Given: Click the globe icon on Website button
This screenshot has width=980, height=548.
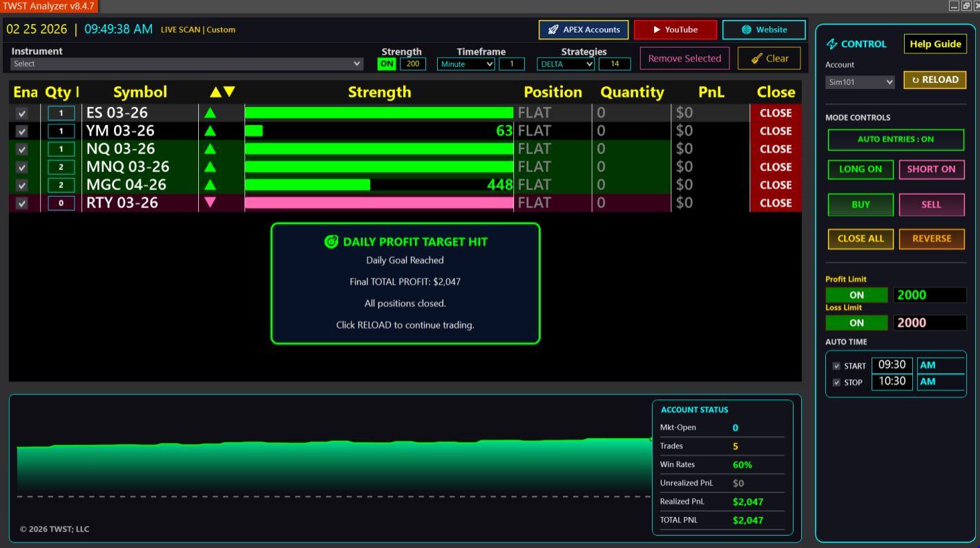Looking at the screenshot, I should (x=746, y=30).
